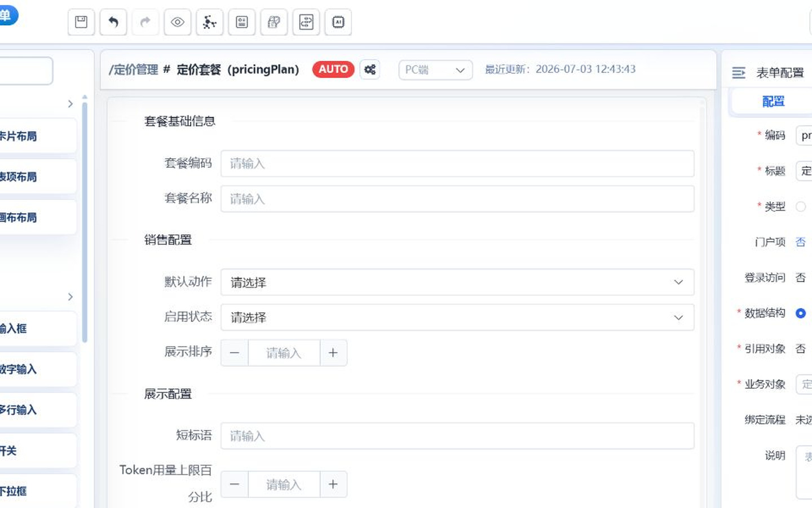Click the 说明 textarea
This screenshot has width=812, height=508.
(x=804, y=472)
